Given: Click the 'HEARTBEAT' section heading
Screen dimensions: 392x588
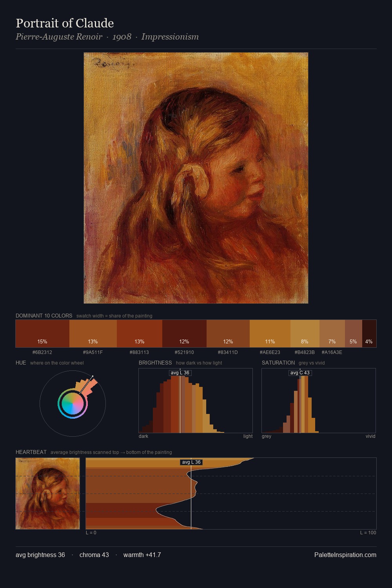Looking at the screenshot, I should coord(31,452).
